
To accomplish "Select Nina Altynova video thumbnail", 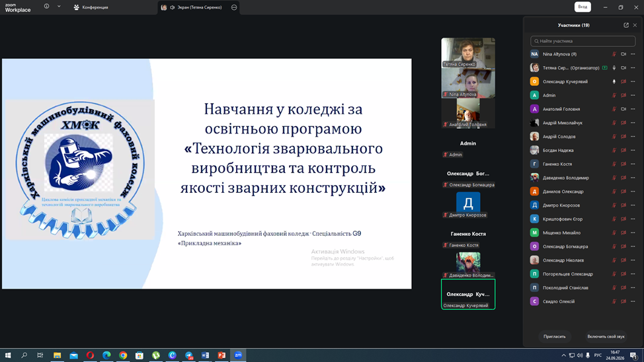I will click(x=468, y=83).
